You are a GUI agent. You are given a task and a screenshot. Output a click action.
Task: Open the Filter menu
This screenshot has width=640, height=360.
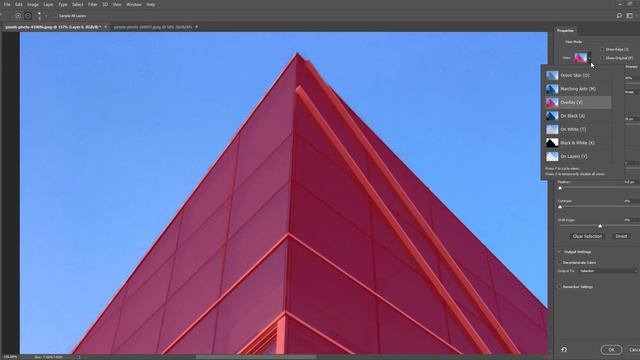click(93, 4)
